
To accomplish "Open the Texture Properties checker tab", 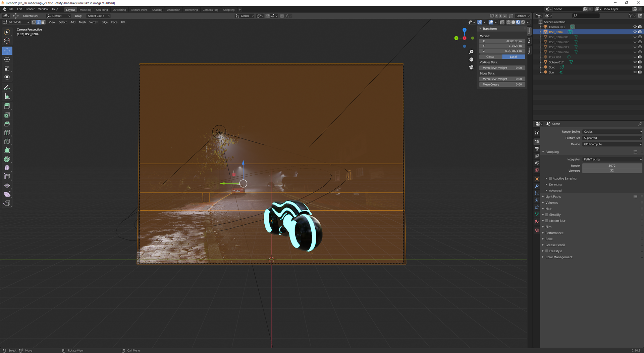I will coord(537,230).
